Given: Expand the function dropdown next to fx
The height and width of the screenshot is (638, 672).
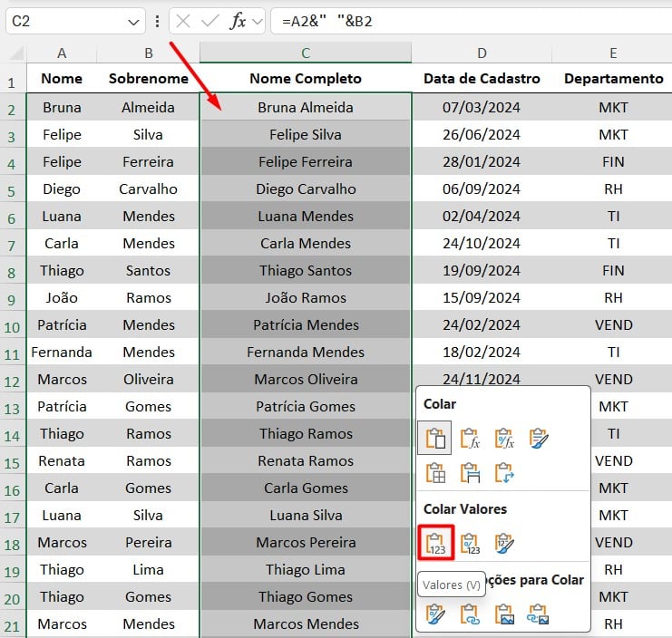Looking at the screenshot, I should [258, 21].
